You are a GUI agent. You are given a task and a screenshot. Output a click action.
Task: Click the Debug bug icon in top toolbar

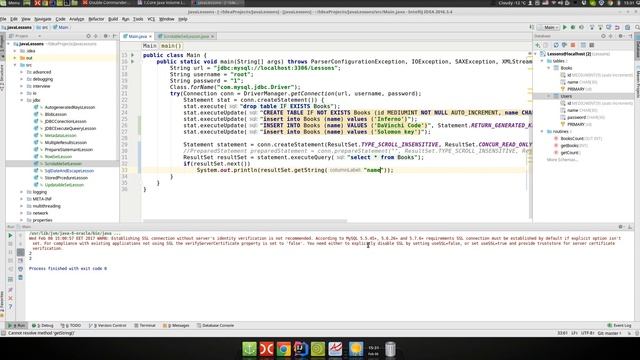(x=573, y=27)
